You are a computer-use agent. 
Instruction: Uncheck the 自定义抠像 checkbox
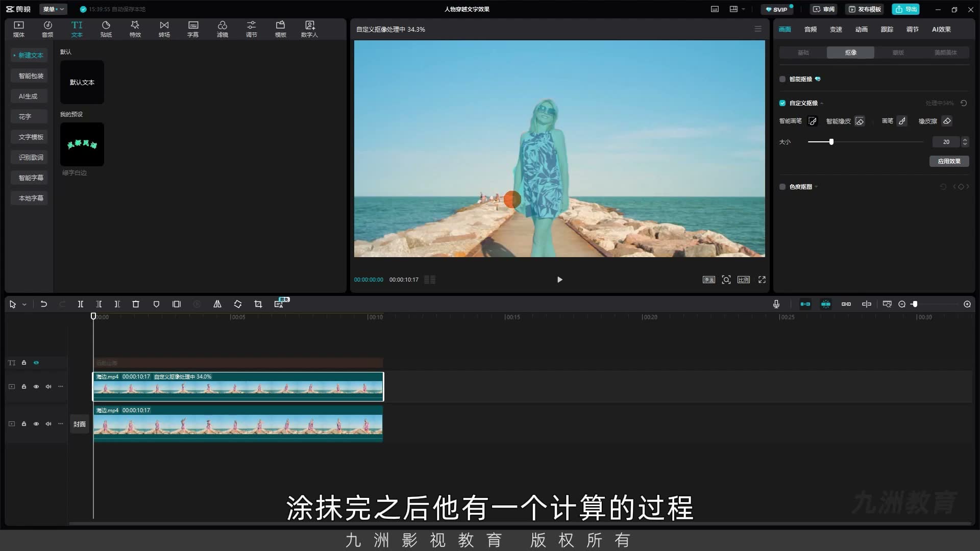pyautogui.click(x=782, y=103)
